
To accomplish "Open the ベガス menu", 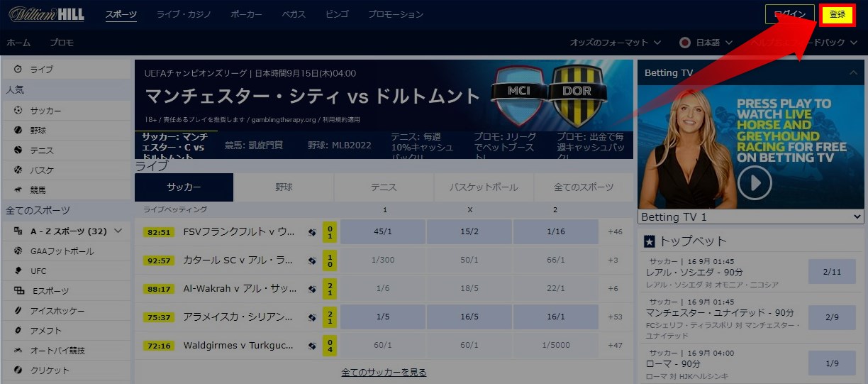I will 294,14.
